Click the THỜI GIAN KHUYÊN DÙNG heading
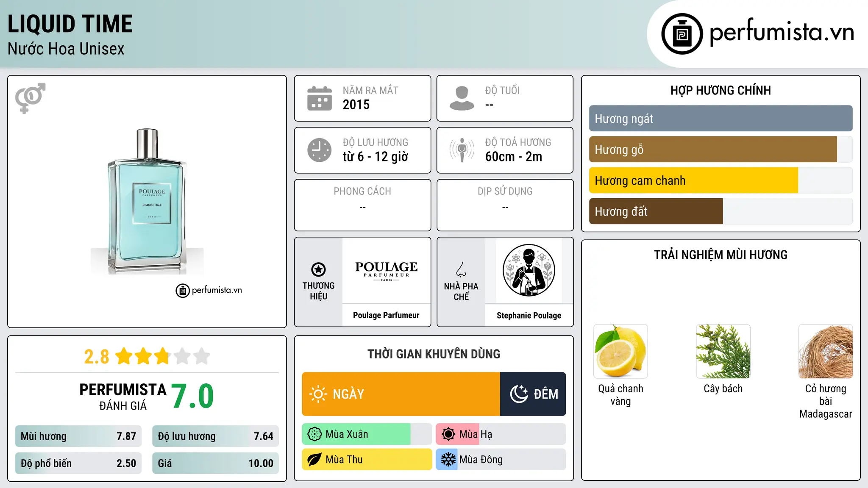The height and width of the screenshot is (488, 868). coord(434,354)
